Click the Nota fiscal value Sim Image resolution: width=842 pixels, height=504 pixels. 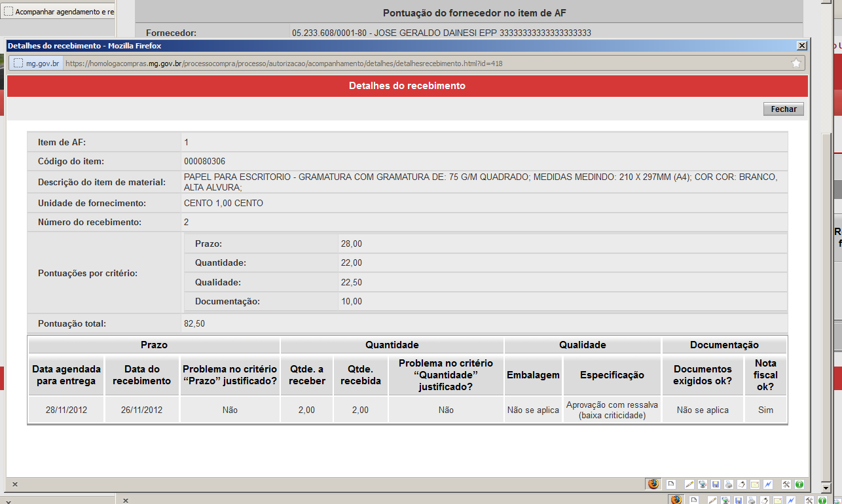pos(765,410)
